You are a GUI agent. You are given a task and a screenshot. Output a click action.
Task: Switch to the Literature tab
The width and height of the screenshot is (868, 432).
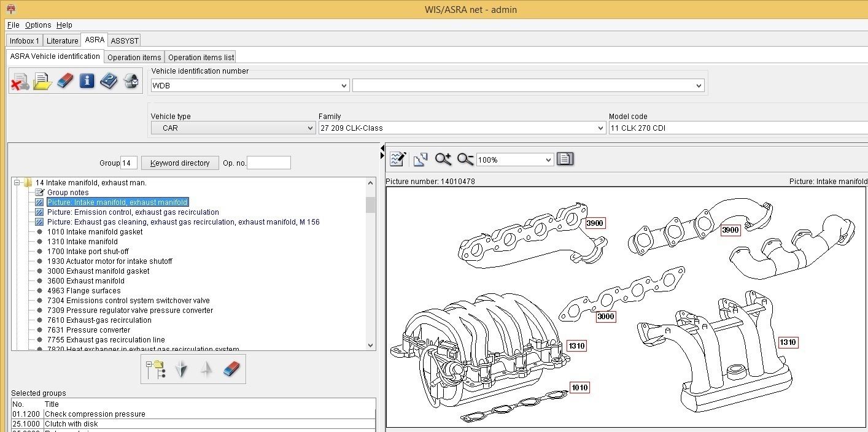[x=62, y=40]
